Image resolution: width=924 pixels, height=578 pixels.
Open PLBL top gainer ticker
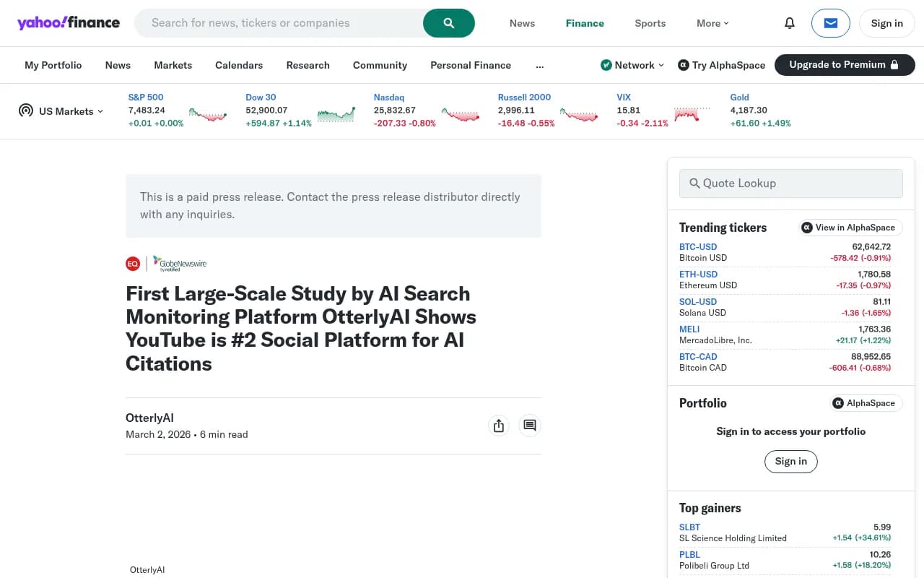pos(689,555)
